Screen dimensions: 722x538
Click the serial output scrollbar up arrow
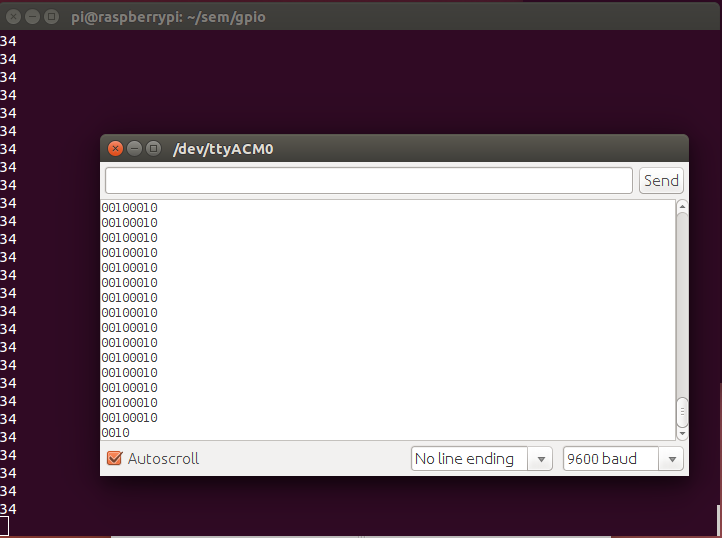[x=682, y=207]
